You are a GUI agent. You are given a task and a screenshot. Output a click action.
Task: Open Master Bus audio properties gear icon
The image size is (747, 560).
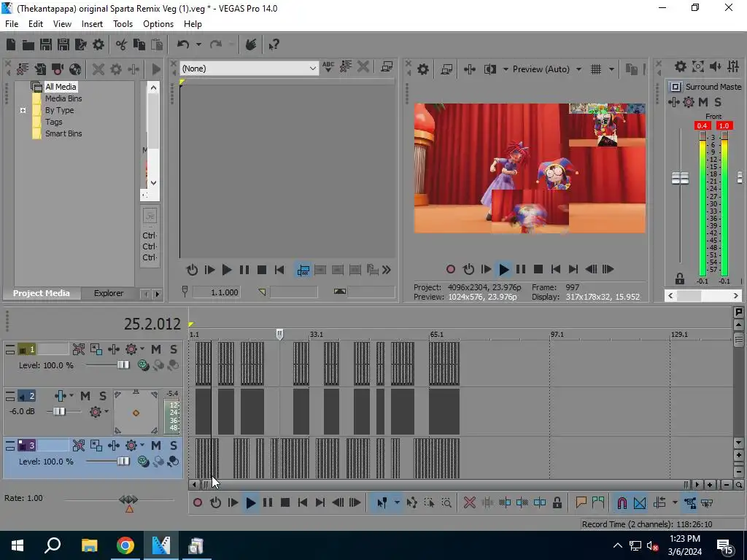[681, 66]
